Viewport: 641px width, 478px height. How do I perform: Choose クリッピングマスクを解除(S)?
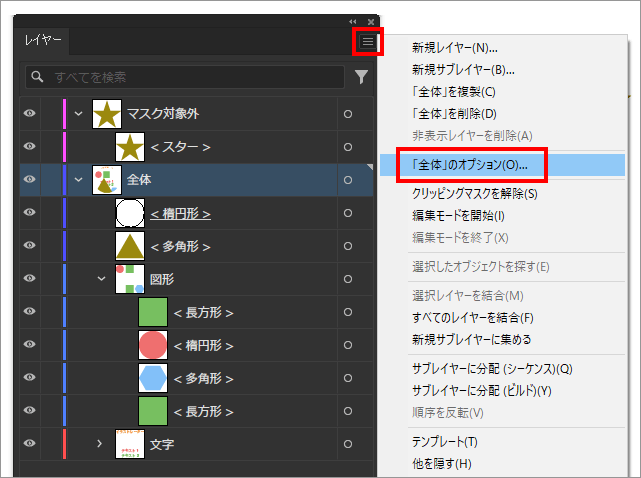[475, 194]
